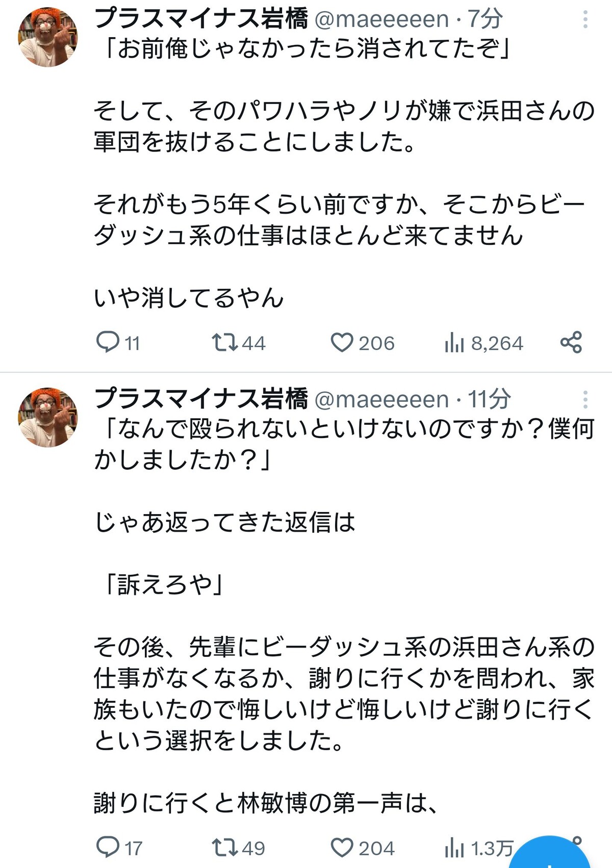Open プラスマイナス岩橋 name on first tweet
The width and height of the screenshot is (612, 868).
tap(201, 18)
